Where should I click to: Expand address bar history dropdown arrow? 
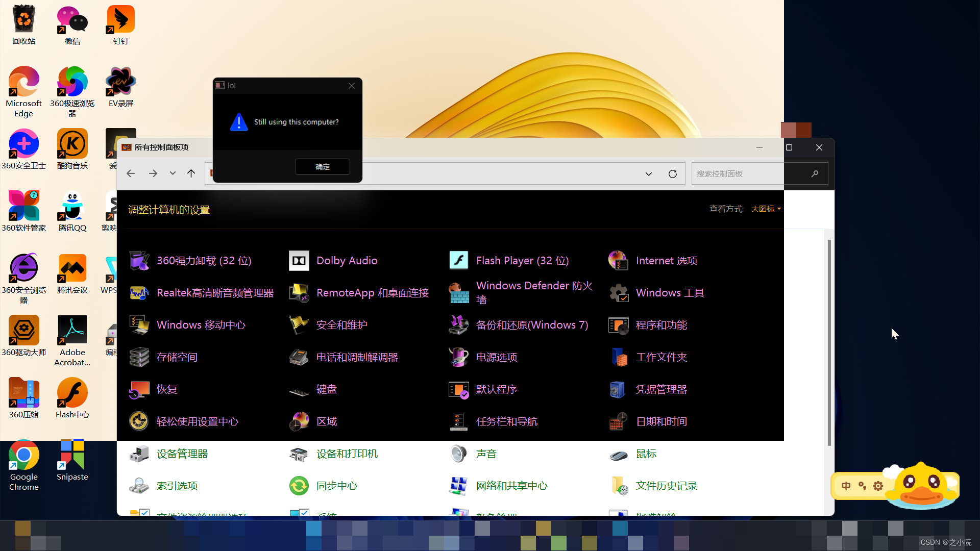[x=648, y=174]
